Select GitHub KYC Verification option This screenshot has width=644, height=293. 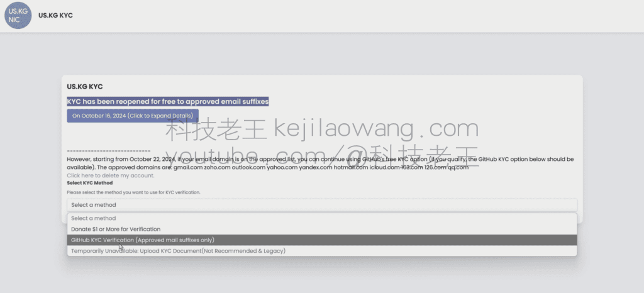coord(322,240)
